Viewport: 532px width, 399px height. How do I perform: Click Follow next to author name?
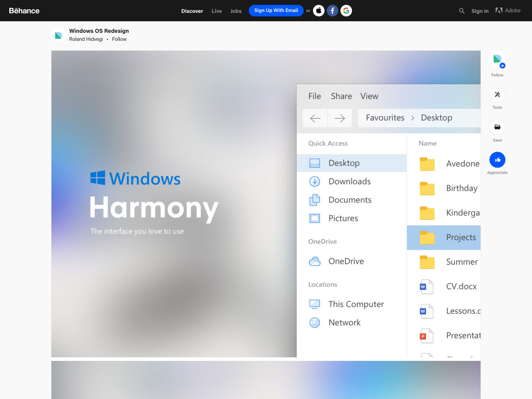tap(119, 39)
